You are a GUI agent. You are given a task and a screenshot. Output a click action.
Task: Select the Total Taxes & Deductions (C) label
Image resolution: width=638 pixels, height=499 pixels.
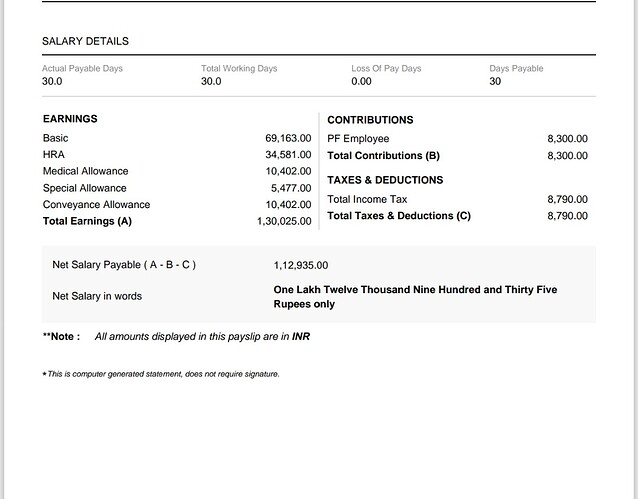pos(399,216)
